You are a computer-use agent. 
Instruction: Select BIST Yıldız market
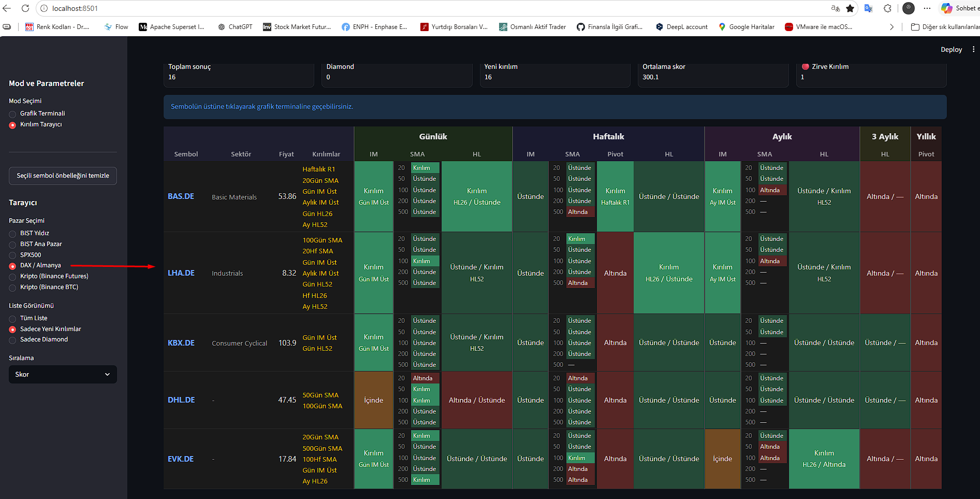tap(29, 233)
